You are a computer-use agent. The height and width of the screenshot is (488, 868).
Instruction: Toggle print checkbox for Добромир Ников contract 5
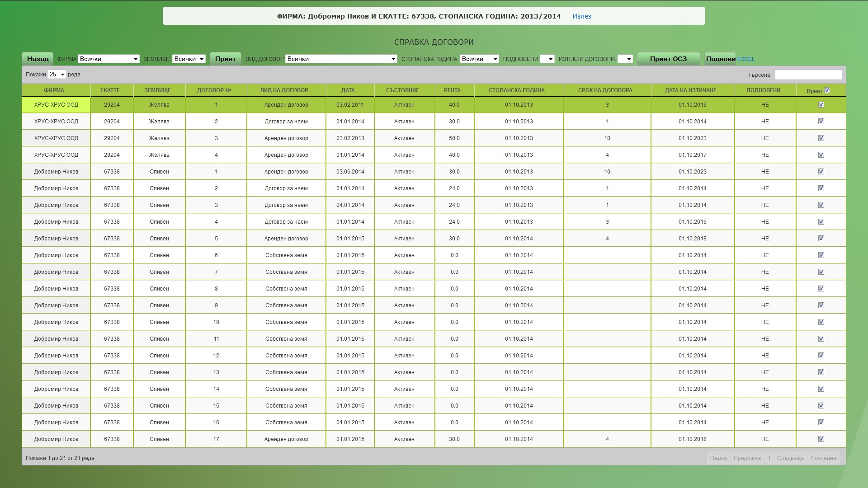pyautogui.click(x=821, y=239)
